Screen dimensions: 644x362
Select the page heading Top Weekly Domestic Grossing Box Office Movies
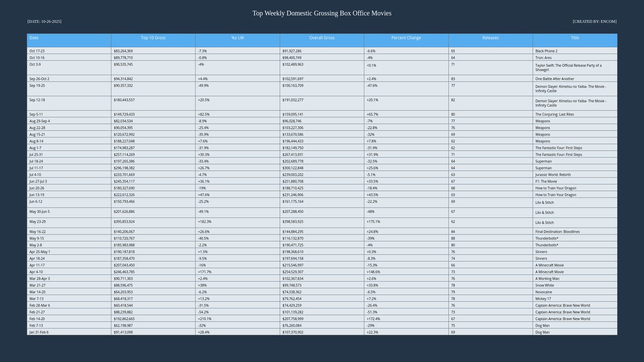click(x=322, y=13)
